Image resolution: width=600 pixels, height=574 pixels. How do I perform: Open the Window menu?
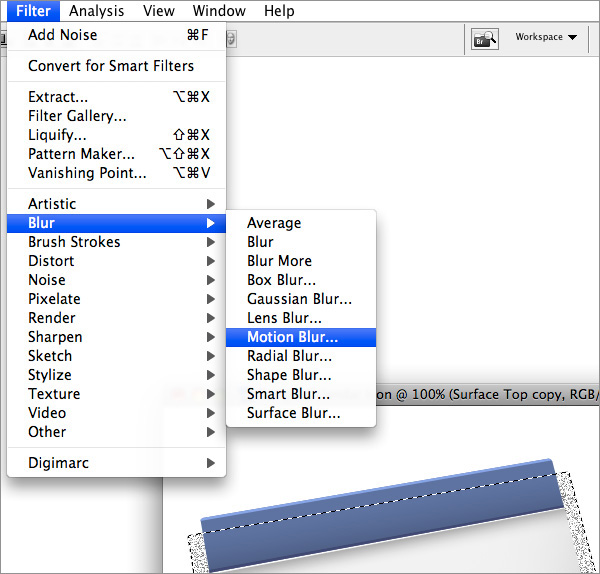(219, 11)
